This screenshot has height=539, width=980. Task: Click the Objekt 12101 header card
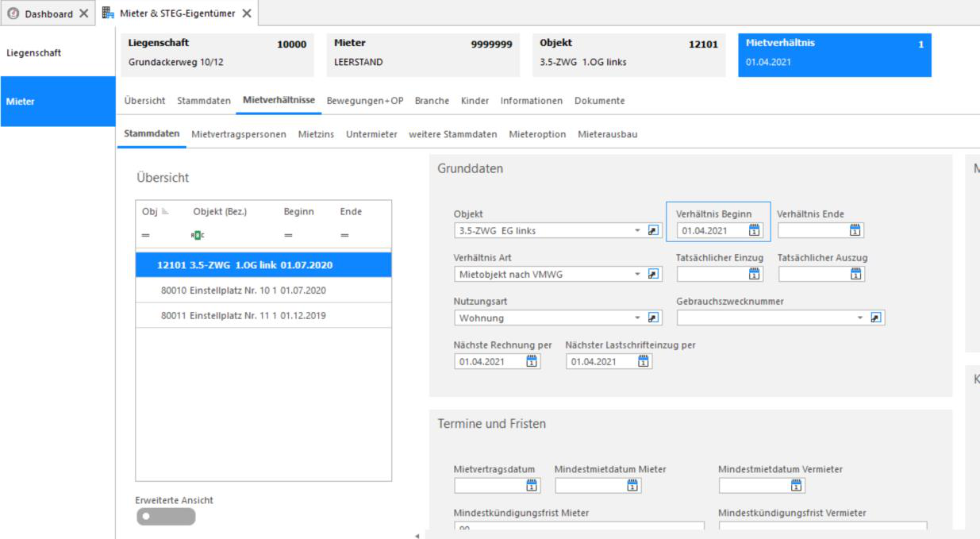(x=628, y=55)
